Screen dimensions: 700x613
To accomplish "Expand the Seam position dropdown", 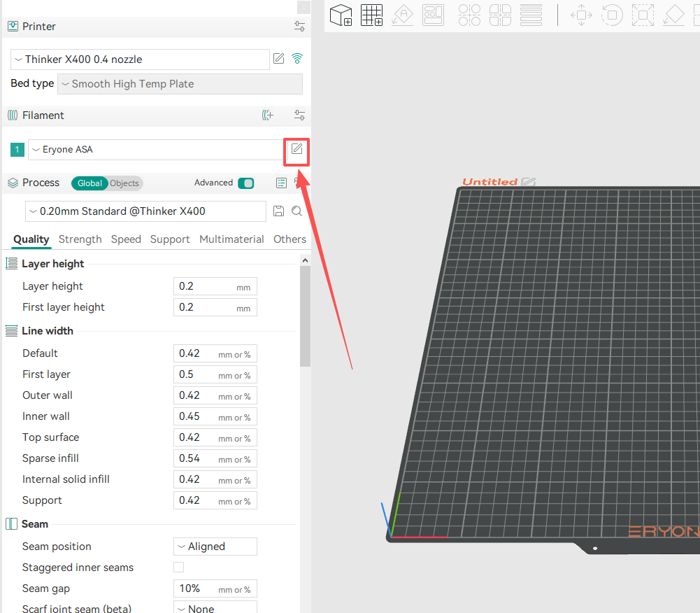I will (x=215, y=547).
